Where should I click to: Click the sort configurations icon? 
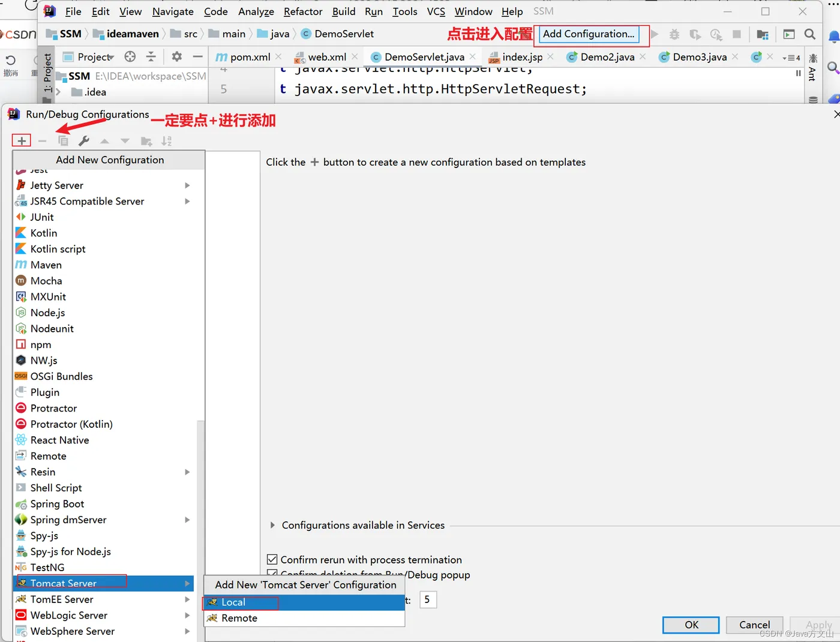pyautogui.click(x=167, y=141)
